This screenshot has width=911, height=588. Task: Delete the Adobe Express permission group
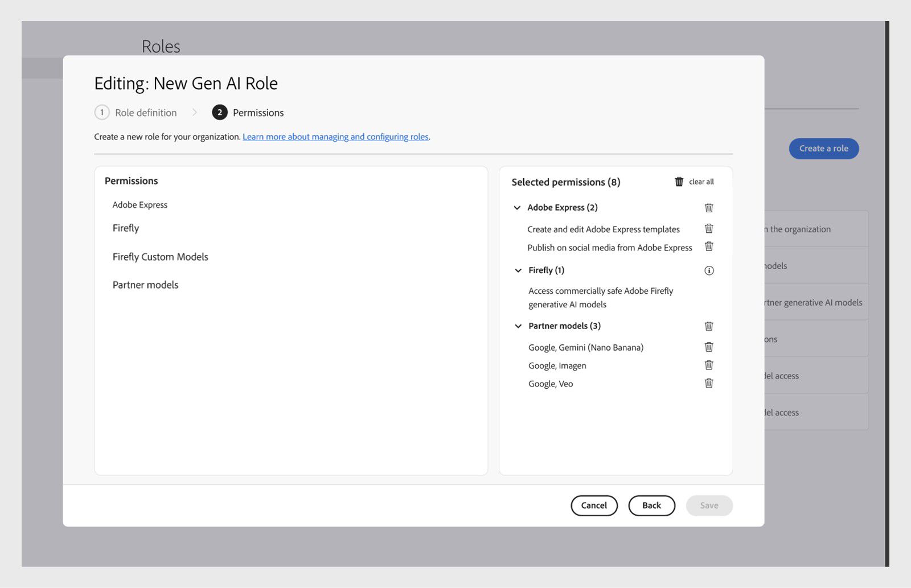tap(709, 208)
